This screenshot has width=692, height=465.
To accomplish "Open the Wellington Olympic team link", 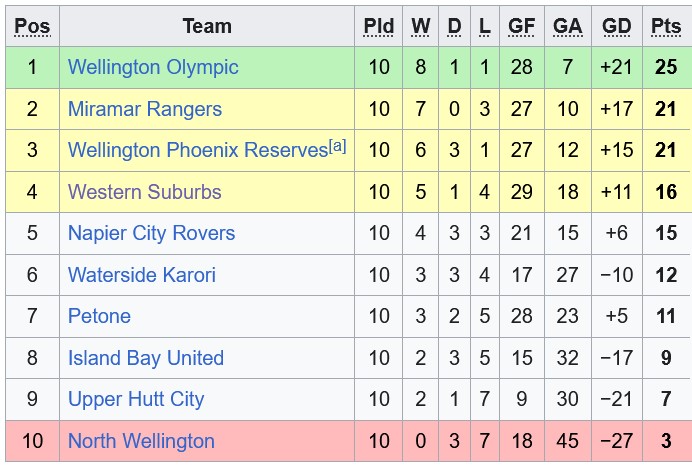I will pyautogui.click(x=153, y=68).
